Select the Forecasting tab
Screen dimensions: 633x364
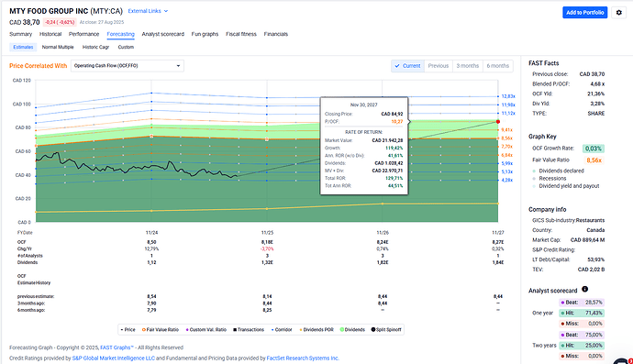121,34
